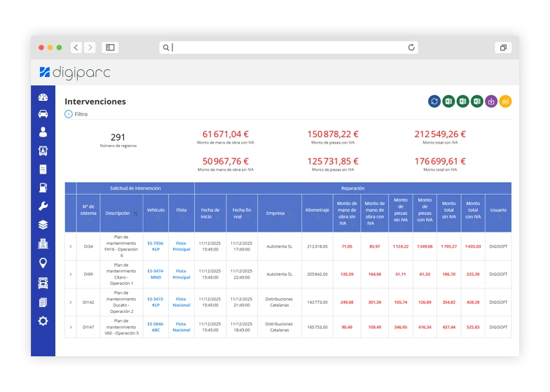
Task: Click the yellow chart statistics button
Action: point(505,101)
